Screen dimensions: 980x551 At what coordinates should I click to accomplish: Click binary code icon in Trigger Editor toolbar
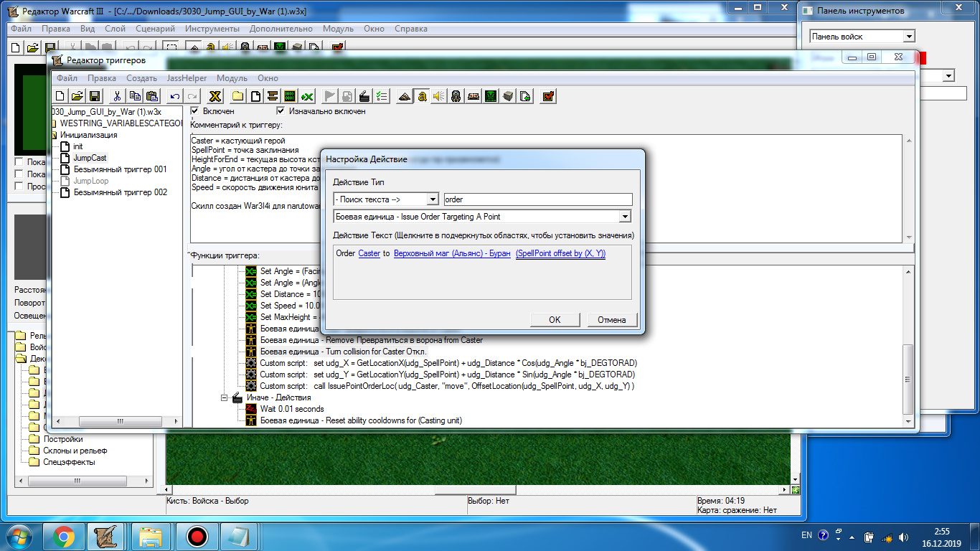coord(290,96)
